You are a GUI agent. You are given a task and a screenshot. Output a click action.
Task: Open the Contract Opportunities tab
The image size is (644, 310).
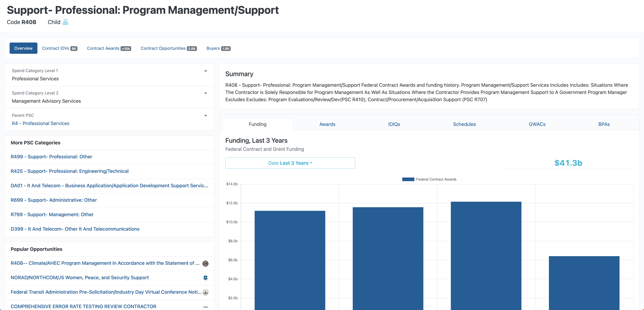[169, 48]
